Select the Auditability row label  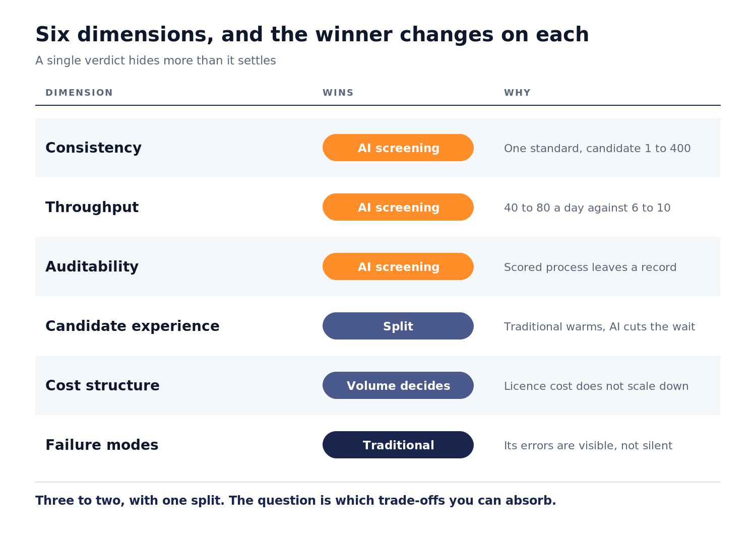(x=92, y=266)
